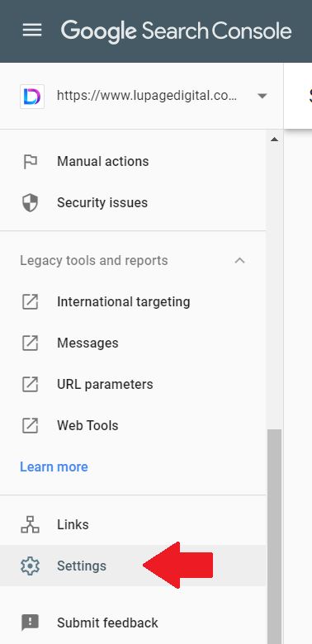Viewport: 312px width, 644px height.
Task: Collapse the Legacy tools and reports section
Action: pyautogui.click(x=239, y=260)
